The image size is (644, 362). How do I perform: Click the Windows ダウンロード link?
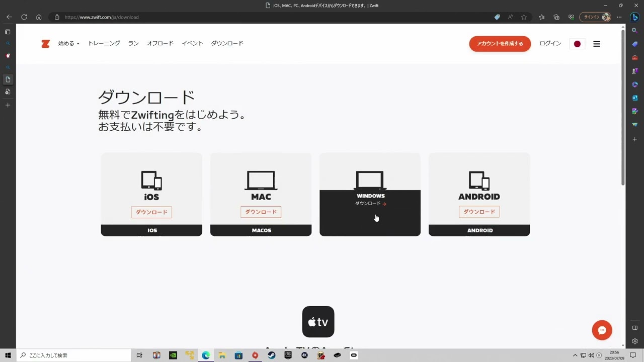tap(370, 204)
